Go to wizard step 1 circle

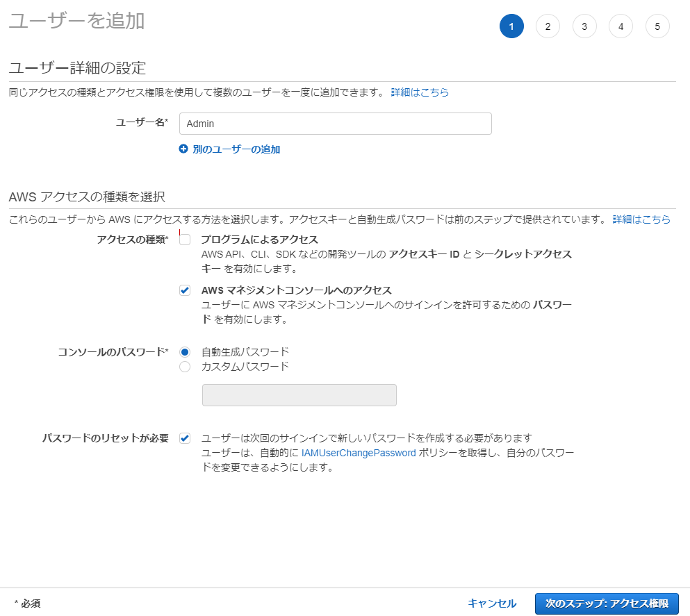pos(511,26)
